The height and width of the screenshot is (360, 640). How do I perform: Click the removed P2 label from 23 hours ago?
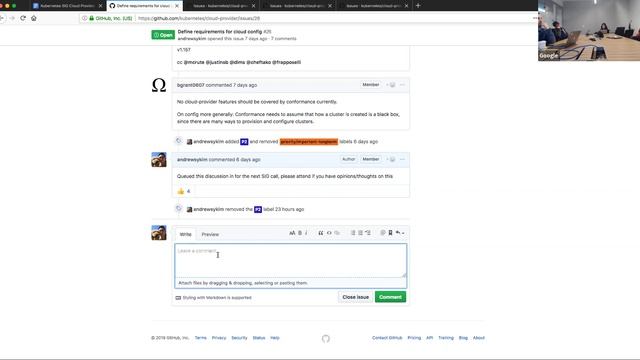(258, 209)
